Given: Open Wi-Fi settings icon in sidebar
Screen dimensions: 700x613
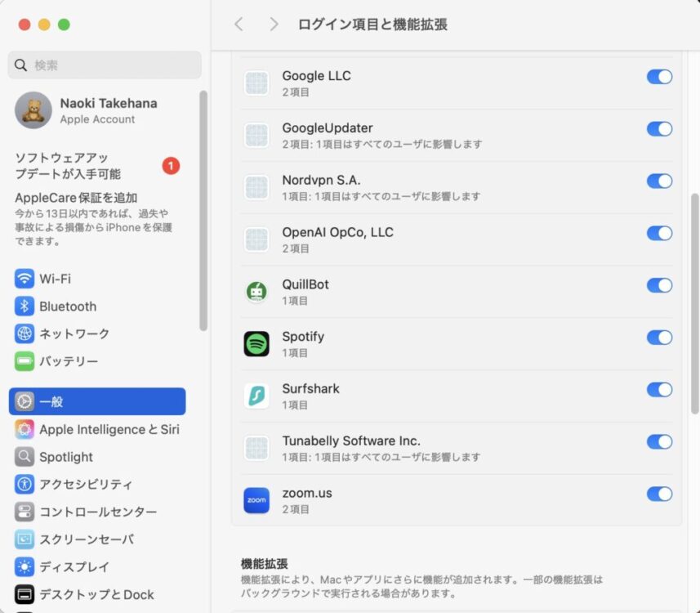Looking at the screenshot, I should [25, 279].
